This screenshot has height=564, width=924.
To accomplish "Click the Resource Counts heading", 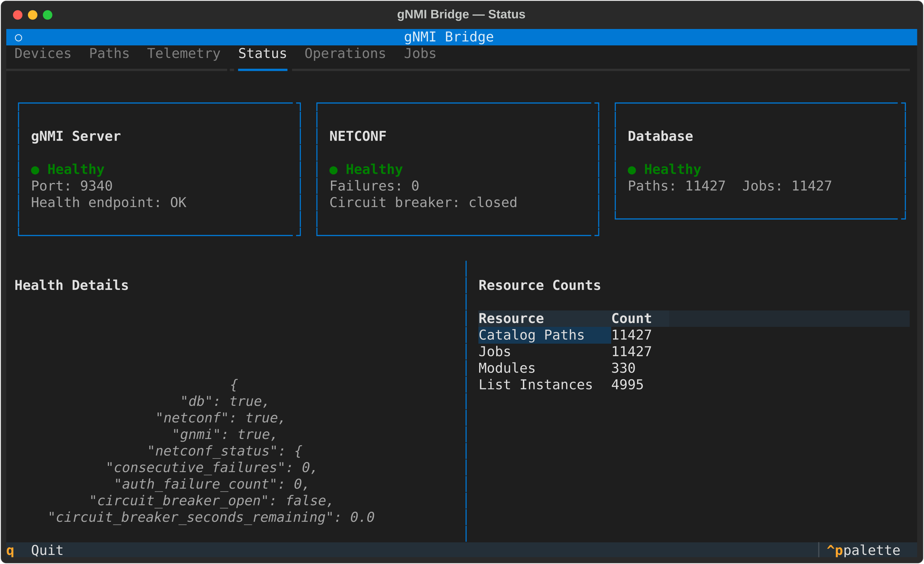I will coord(540,285).
